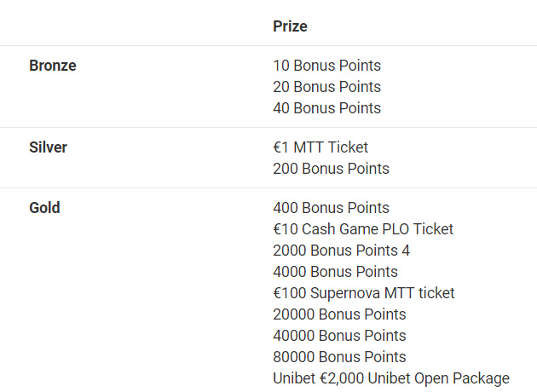Click the 80000 Bonus Points entry
This screenshot has height=392, width=537.
[339, 357]
